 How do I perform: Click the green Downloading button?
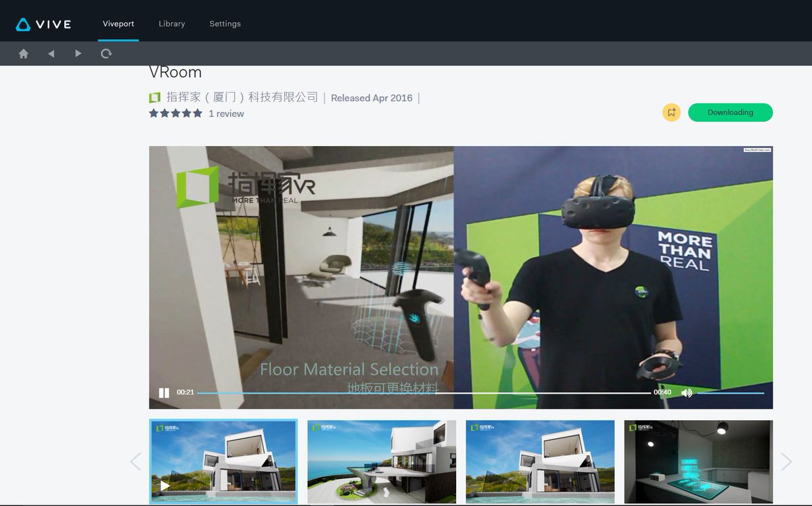click(x=730, y=112)
